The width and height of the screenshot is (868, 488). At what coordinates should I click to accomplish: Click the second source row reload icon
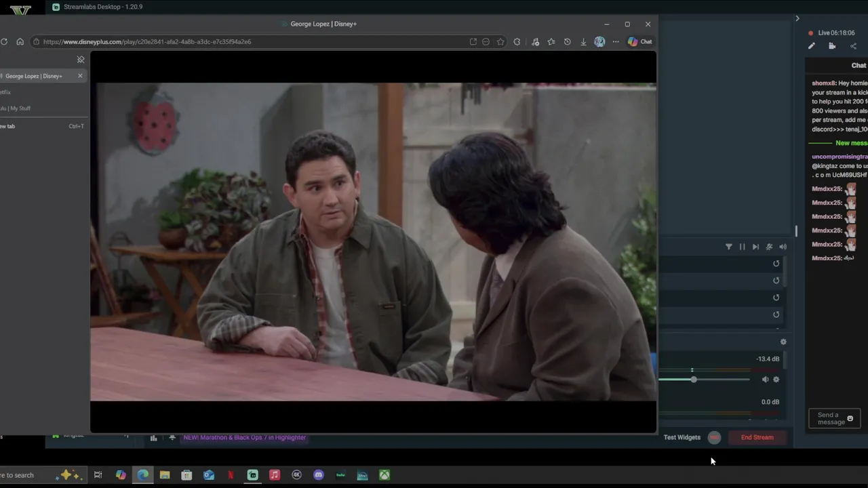pyautogui.click(x=776, y=281)
